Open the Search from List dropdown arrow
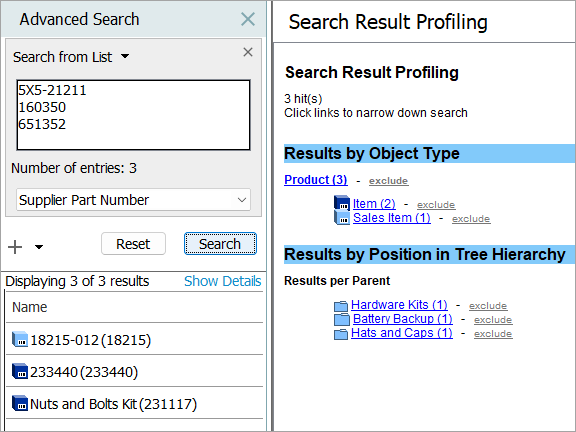 [125, 57]
